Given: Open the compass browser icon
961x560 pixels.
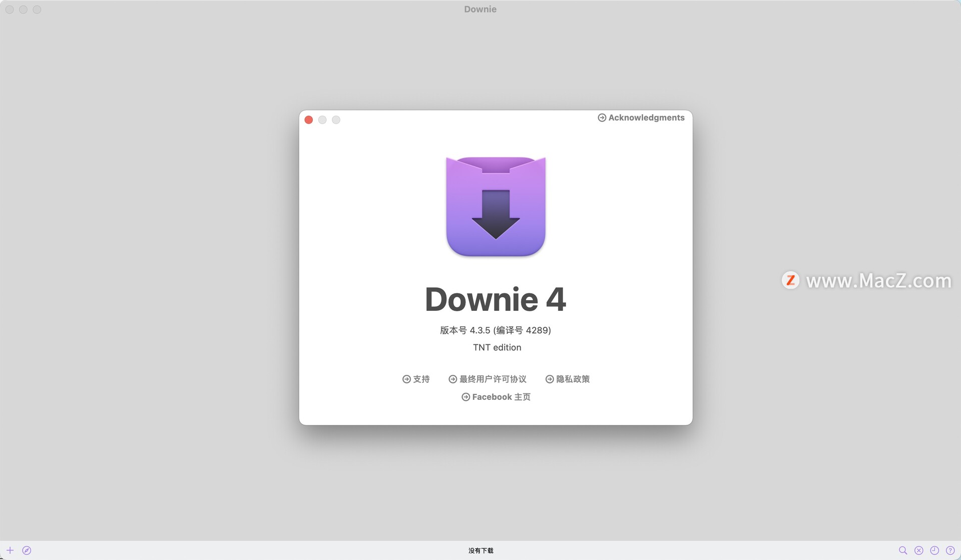Looking at the screenshot, I should pyautogui.click(x=27, y=550).
